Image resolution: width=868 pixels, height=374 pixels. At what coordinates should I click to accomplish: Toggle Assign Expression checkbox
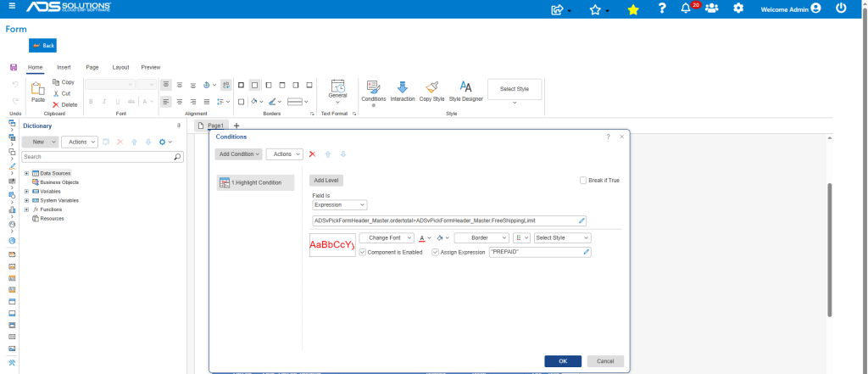tap(435, 252)
